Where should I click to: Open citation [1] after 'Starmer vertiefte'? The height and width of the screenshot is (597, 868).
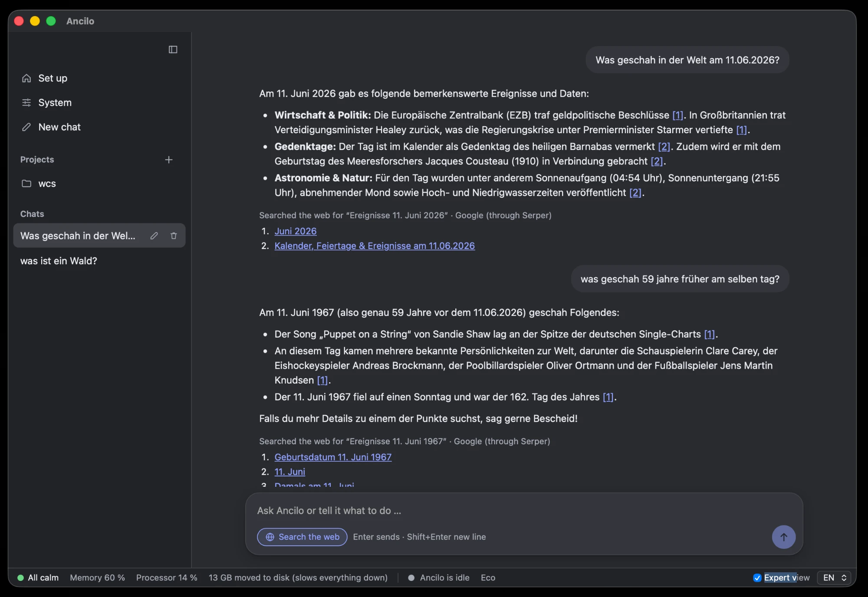(741, 130)
